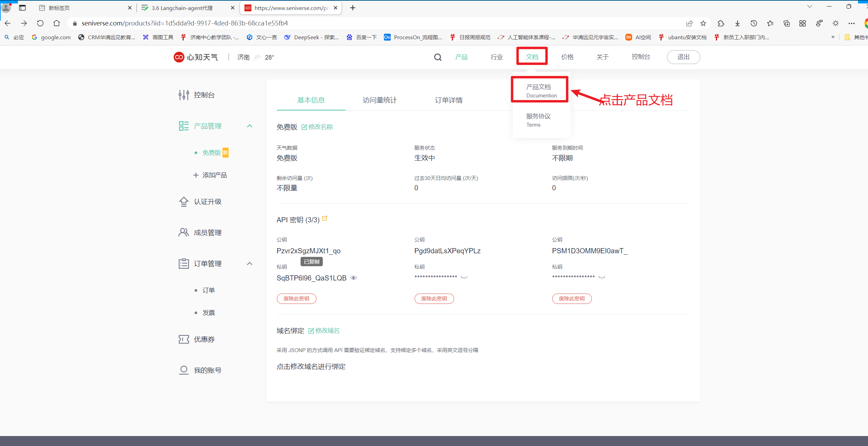Switch to the 访问量统计 tab
The height and width of the screenshot is (446, 868).
point(379,100)
